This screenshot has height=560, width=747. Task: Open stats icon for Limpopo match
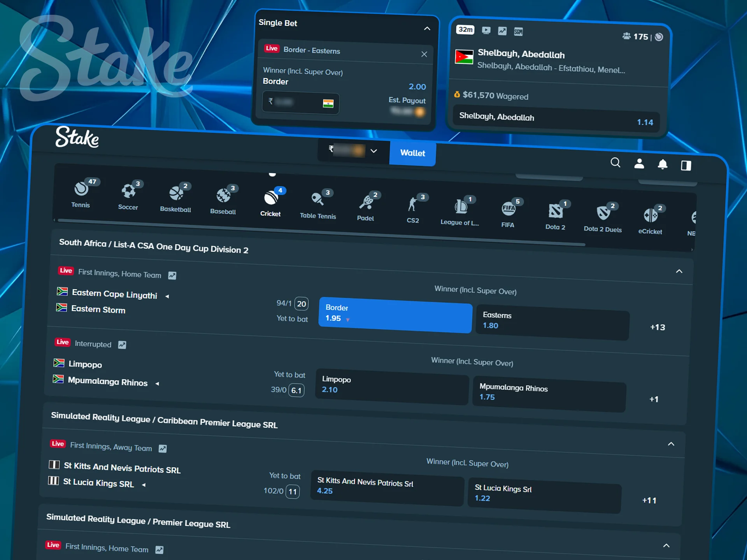(x=122, y=345)
